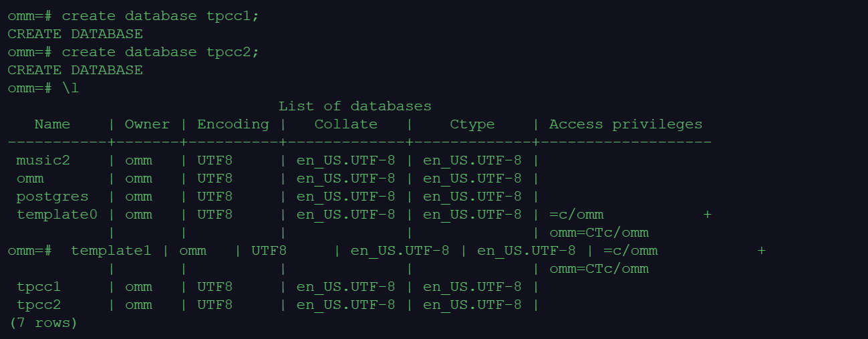868x339 pixels.
Task: Click the Encoding column header
Action: pyautogui.click(x=233, y=124)
